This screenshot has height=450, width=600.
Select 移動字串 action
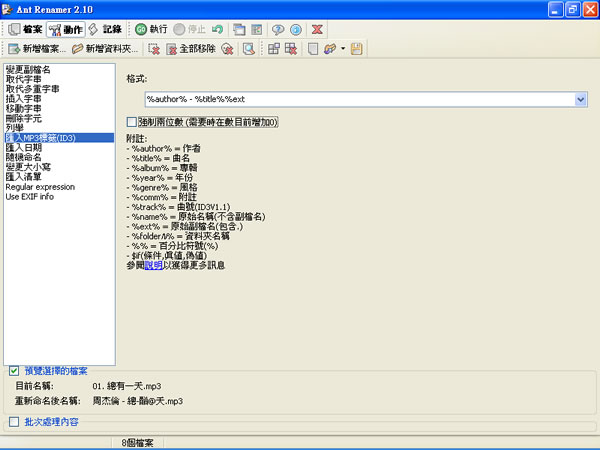pyautogui.click(x=23, y=109)
